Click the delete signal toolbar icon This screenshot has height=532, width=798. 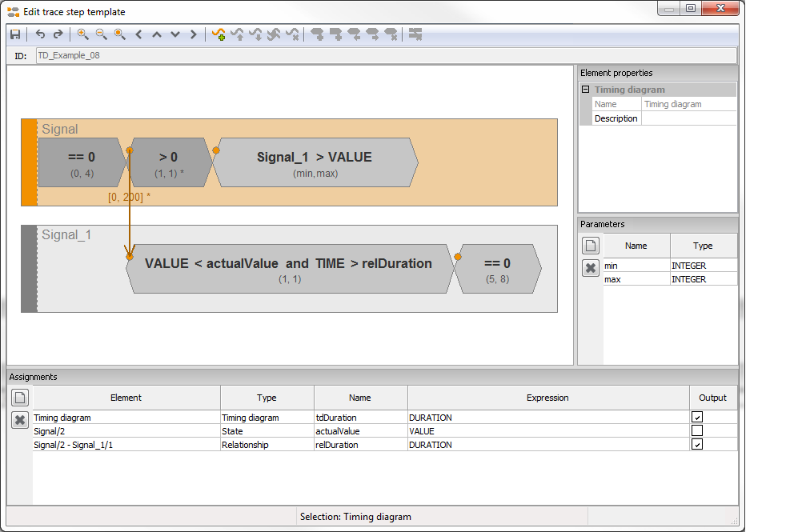coord(292,34)
